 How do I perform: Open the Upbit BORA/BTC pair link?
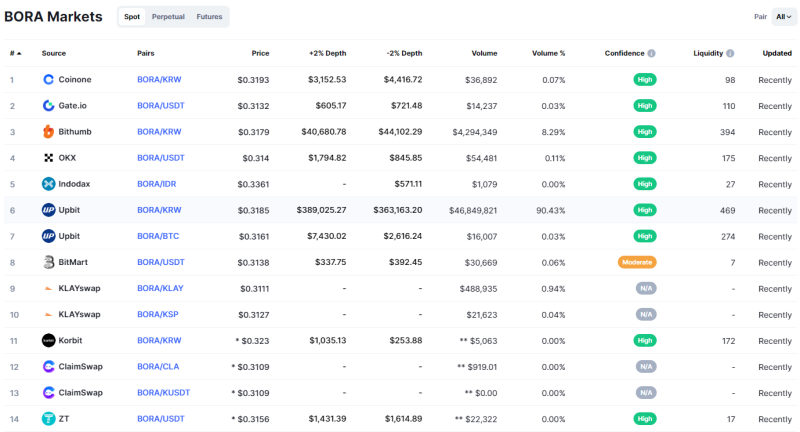(158, 236)
